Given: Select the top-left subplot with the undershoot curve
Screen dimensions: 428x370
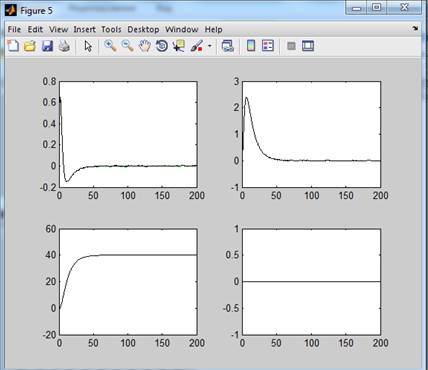Looking at the screenshot, I should (x=128, y=134).
